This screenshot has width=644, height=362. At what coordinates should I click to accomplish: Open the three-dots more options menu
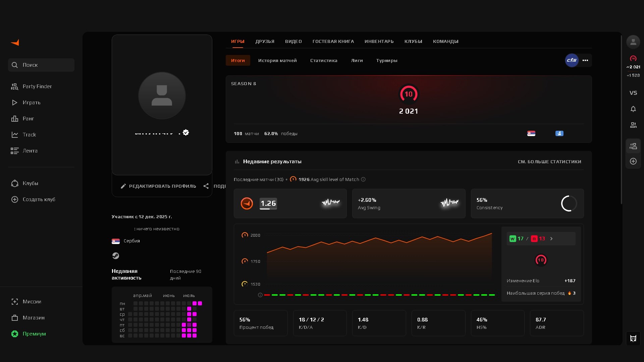pos(585,60)
